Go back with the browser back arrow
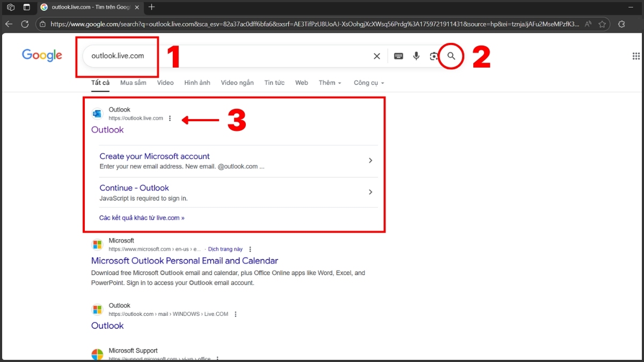The height and width of the screenshot is (362, 644). click(9, 24)
